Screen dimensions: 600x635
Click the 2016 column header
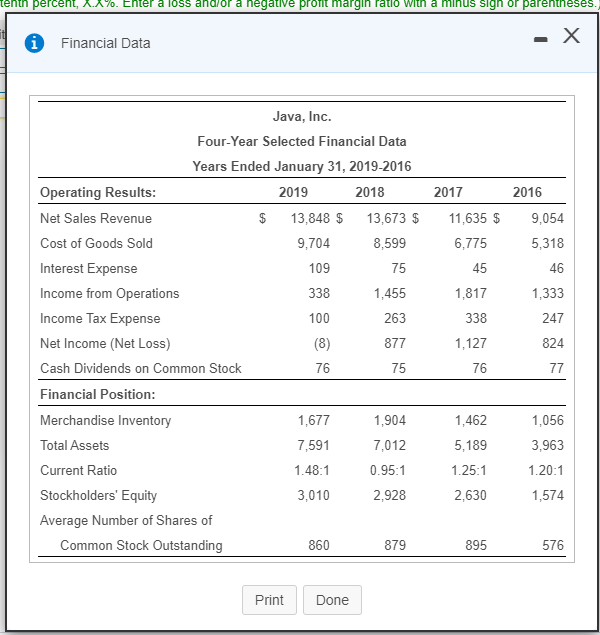coord(527,192)
